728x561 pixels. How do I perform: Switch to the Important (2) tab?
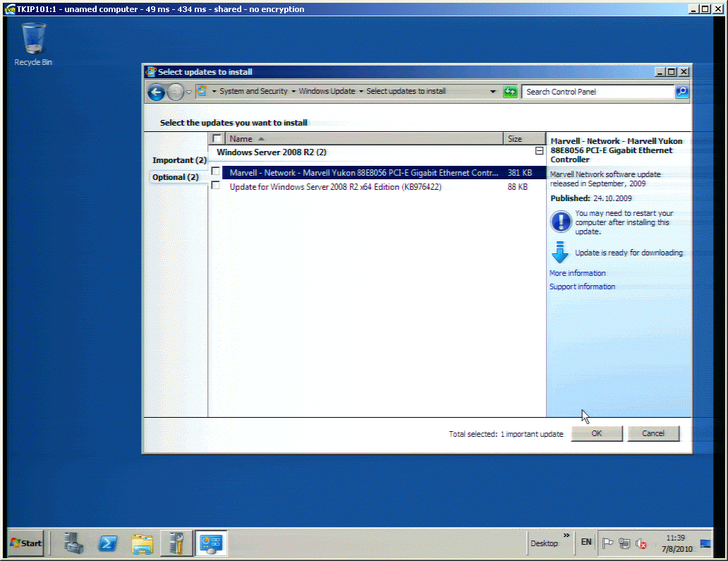(x=179, y=160)
